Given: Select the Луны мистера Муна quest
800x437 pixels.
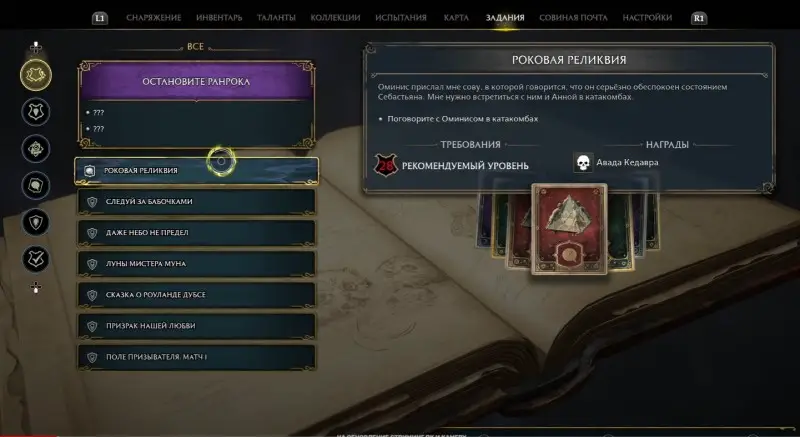Looking at the screenshot, I should pos(196,264).
